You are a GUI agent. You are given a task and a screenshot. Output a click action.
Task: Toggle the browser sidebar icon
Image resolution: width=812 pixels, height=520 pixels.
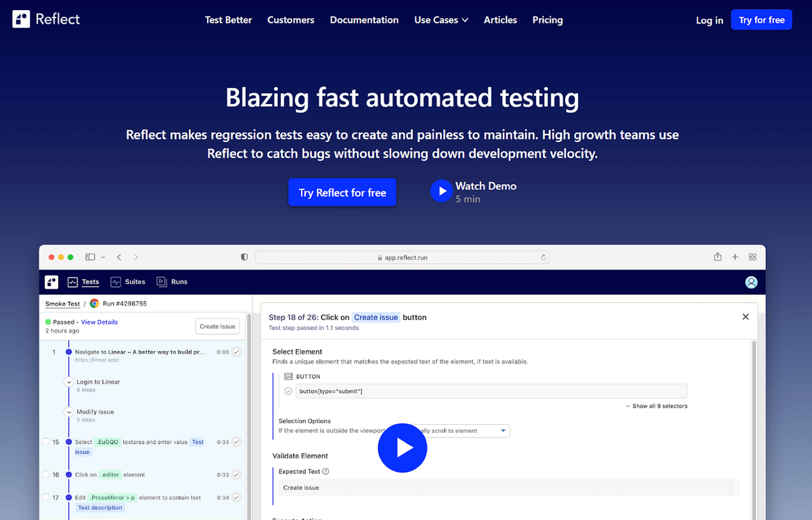90,257
